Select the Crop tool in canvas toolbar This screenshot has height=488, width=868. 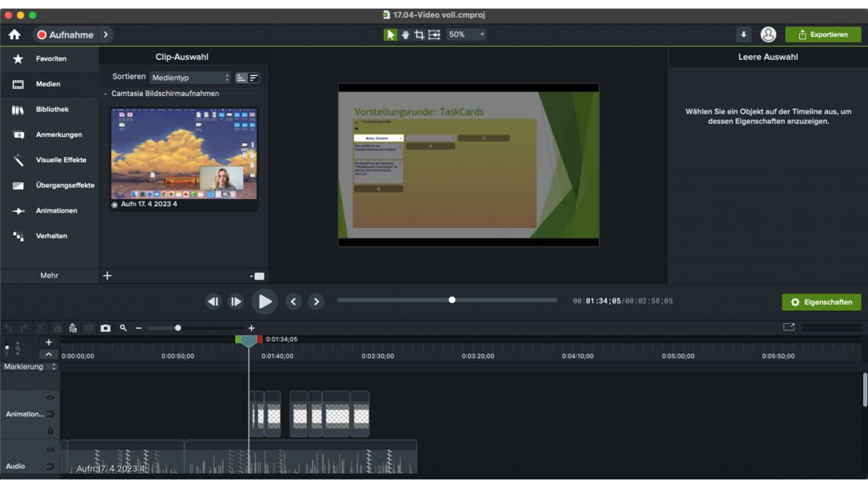point(420,35)
